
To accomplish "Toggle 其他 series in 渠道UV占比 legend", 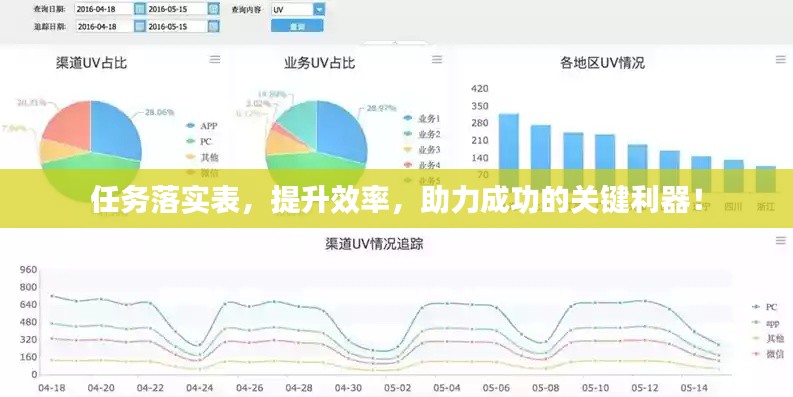I will 202,157.
